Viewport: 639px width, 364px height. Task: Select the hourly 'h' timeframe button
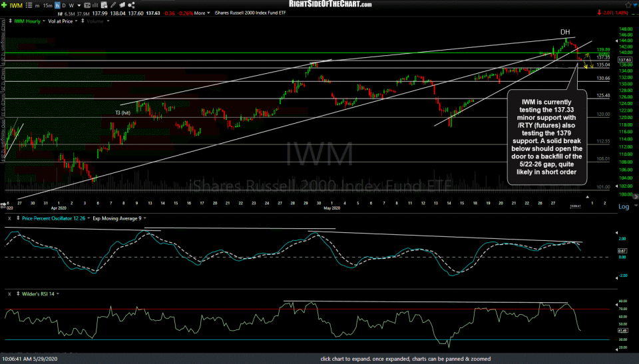tap(57, 5)
